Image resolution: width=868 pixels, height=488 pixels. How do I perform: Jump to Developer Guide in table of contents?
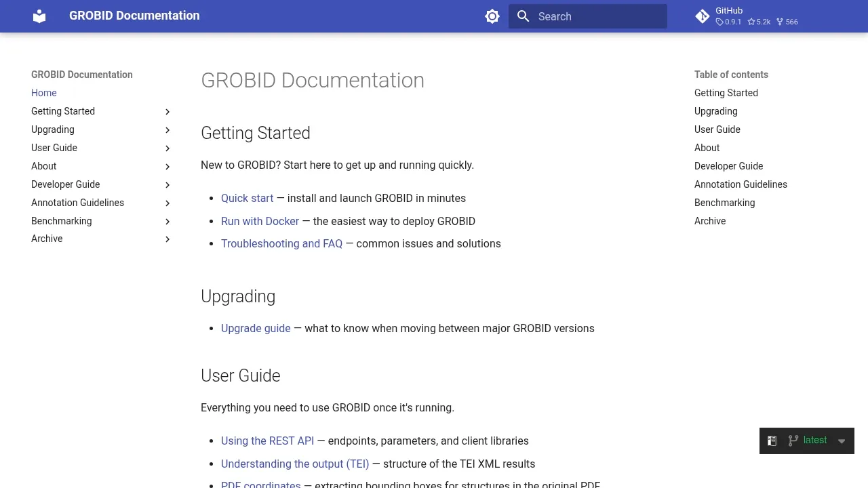coord(728,166)
